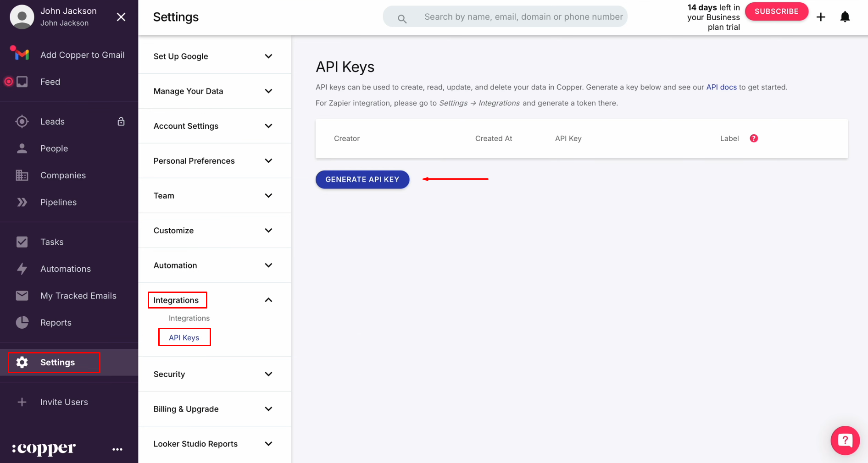Image resolution: width=868 pixels, height=463 pixels.
Task: Click the Automations lightning icon
Action: tap(22, 269)
